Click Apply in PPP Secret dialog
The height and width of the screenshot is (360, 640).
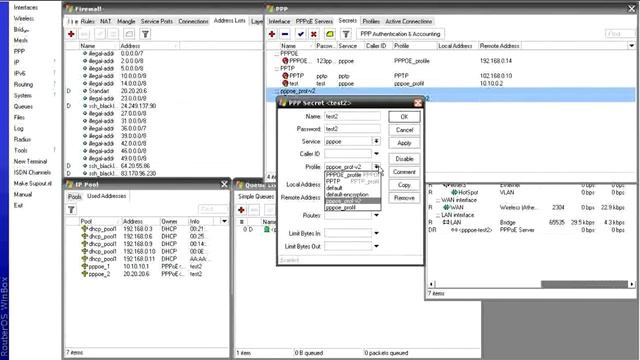pos(404,143)
